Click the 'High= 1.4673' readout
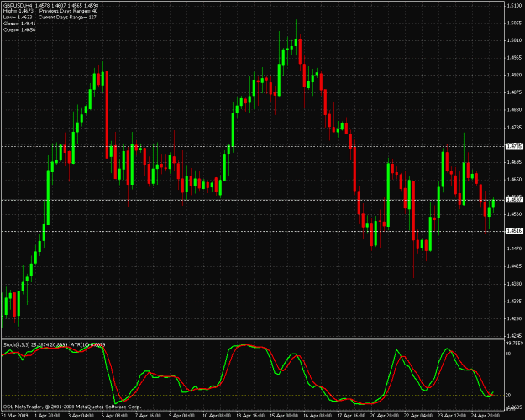Image resolution: width=525 pixels, height=420 pixels. [x=18, y=12]
